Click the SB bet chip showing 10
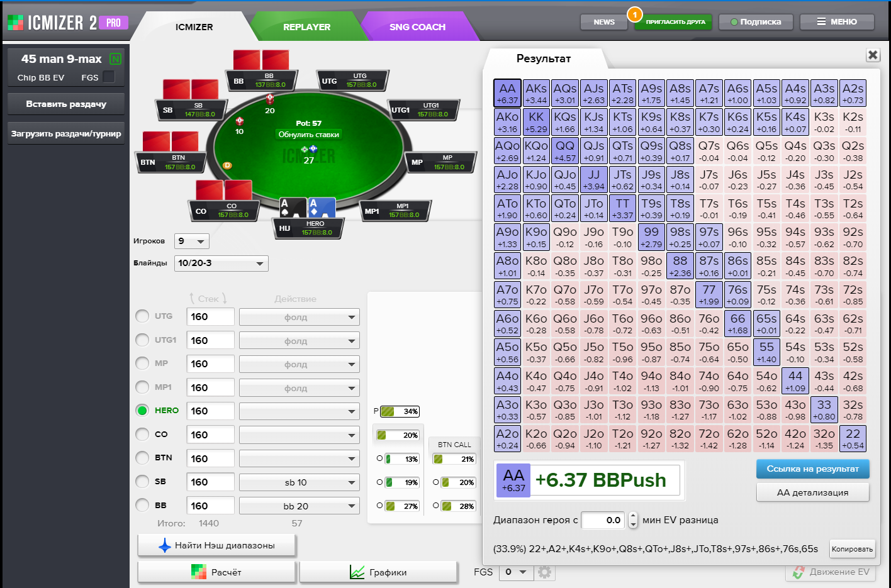The width and height of the screenshot is (891, 588). 240,121
